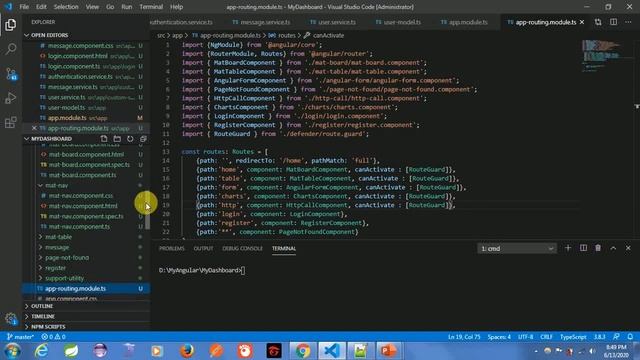The image size is (640, 360).
Task: Close the app-routing.module.ts tab
Action: point(582,22)
